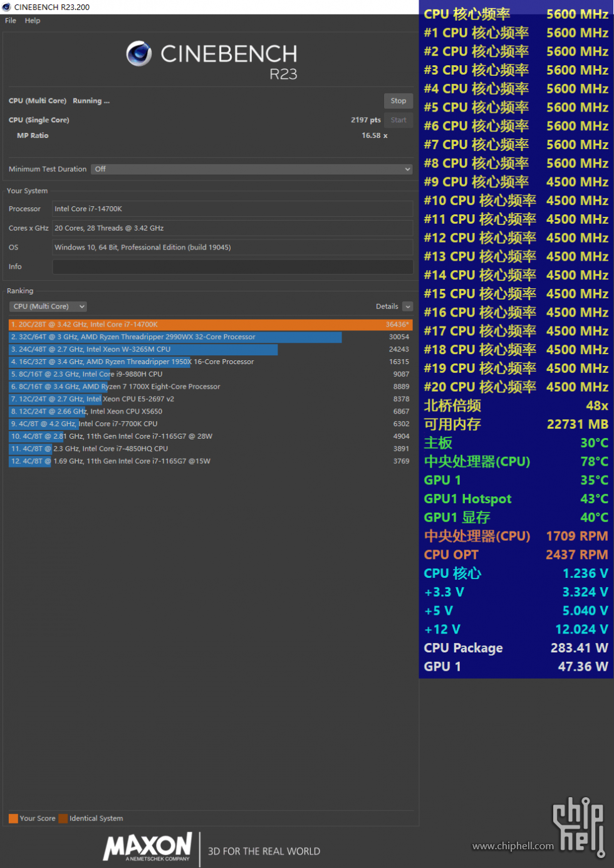Viewport: 614px width, 868px height.
Task: Expand the Details arrow in Ranking
Action: pos(408,306)
